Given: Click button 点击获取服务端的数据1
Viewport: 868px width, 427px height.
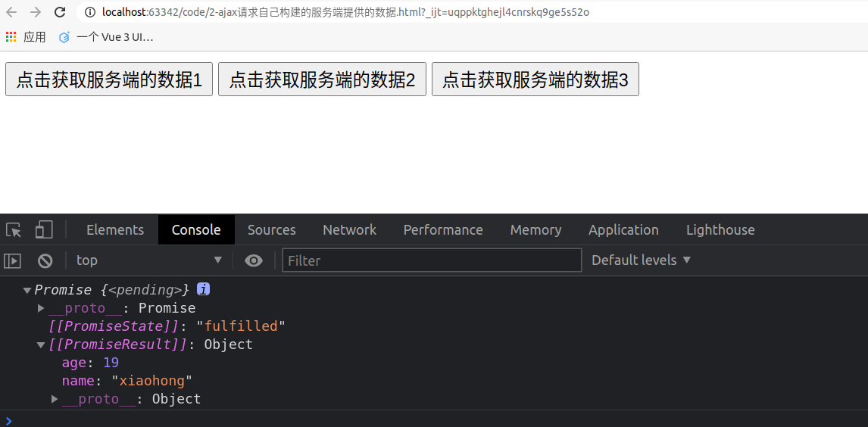Looking at the screenshot, I should click(109, 79).
